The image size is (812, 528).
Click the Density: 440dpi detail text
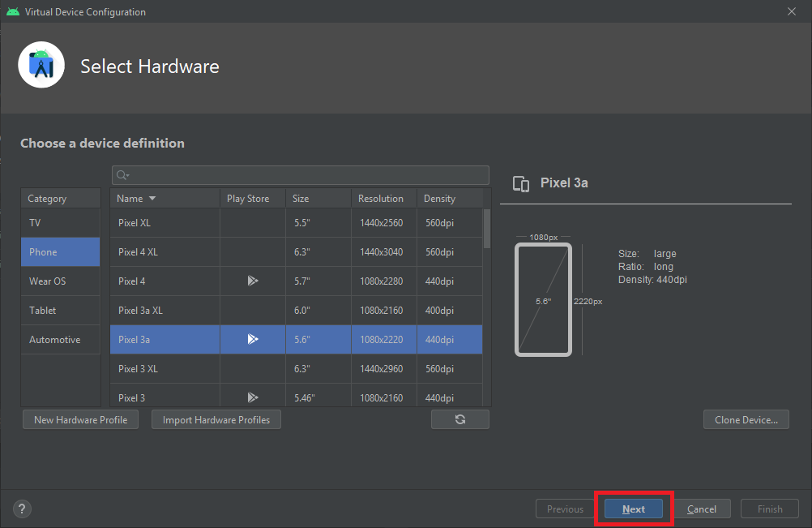(x=652, y=280)
